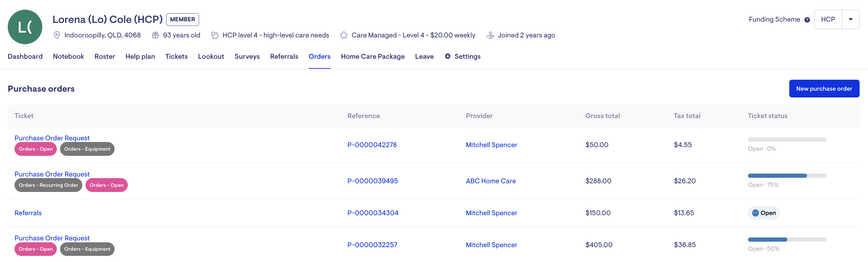This screenshot has height=262, width=868.
Task: Expand the HCP funding scheme dropdown arrow
Action: [851, 20]
